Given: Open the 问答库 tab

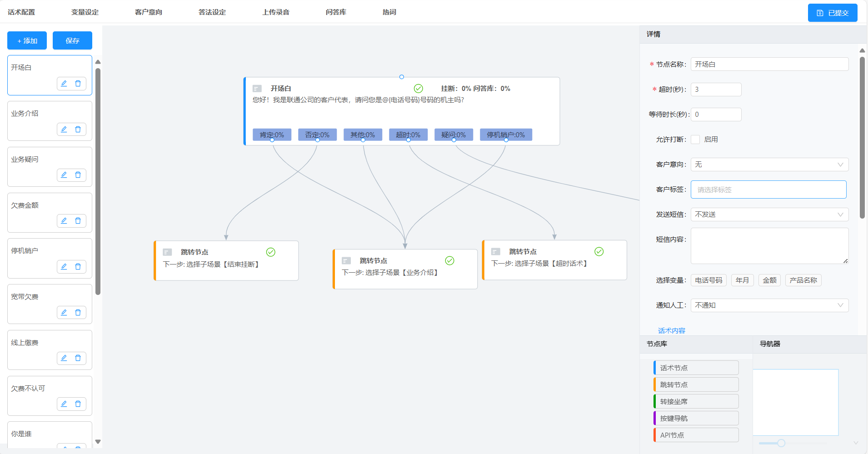Looking at the screenshot, I should tap(336, 12).
